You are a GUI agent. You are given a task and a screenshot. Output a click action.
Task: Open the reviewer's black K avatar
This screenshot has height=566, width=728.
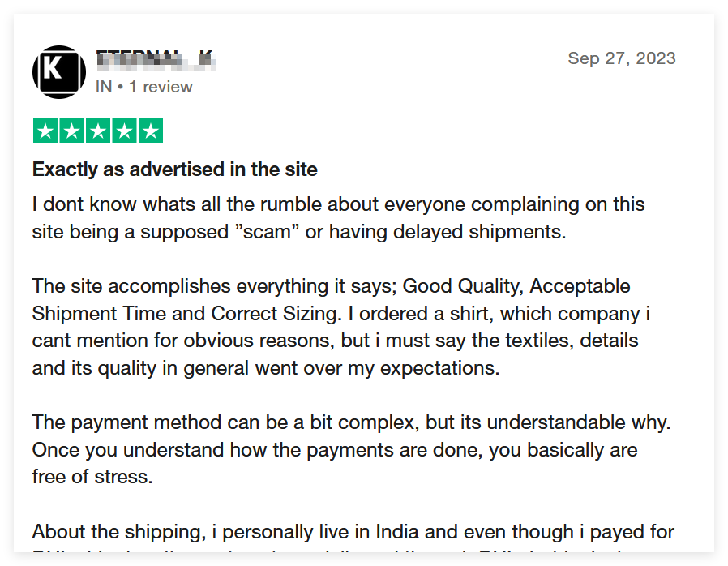click(x=59, y=72)
